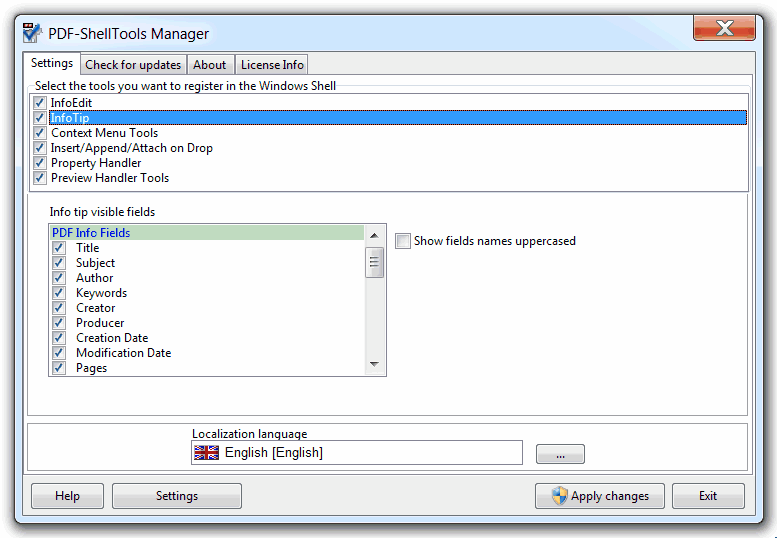The width and height of the screenshot is (777, 538).
Task: Disable the Preview Handler Tools checkbox
Action: point(40,178)
